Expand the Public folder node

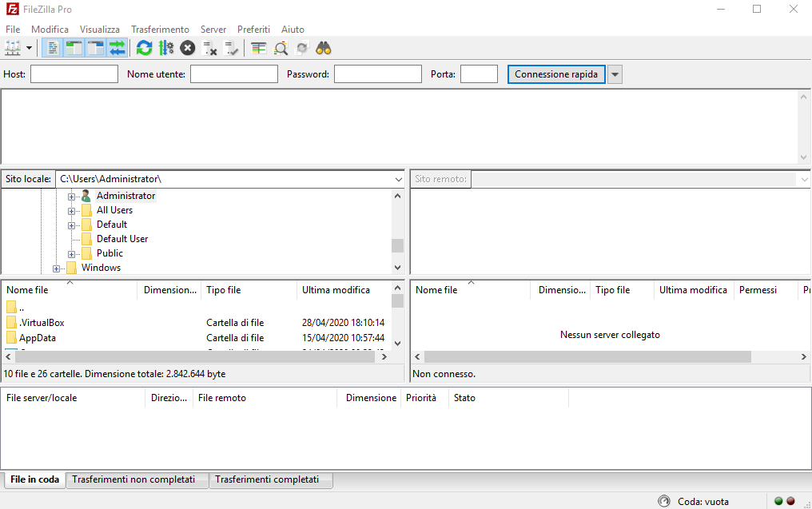pos(71,254)
